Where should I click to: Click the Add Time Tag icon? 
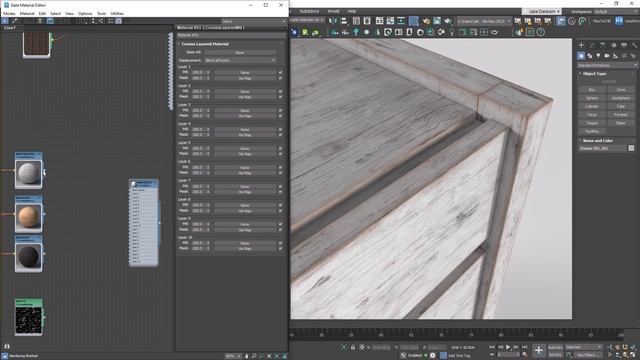click(444, 356)
